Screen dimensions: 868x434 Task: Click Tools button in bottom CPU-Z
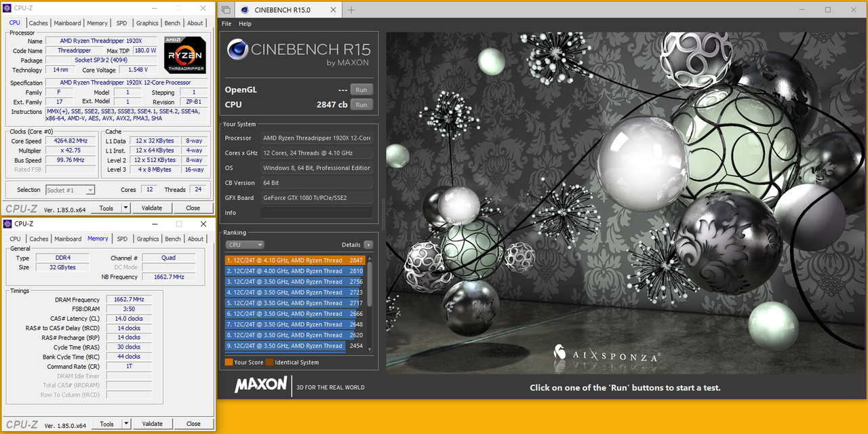click(106, 424)
